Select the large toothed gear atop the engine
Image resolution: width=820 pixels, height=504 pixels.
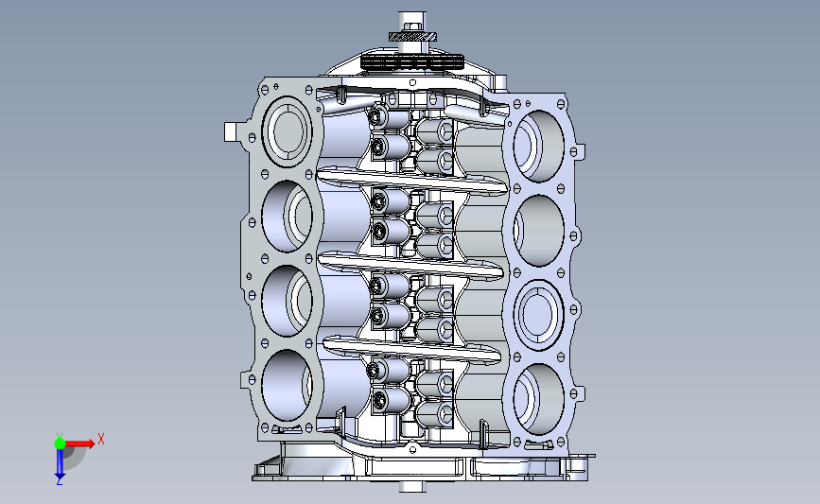(412, 62)
